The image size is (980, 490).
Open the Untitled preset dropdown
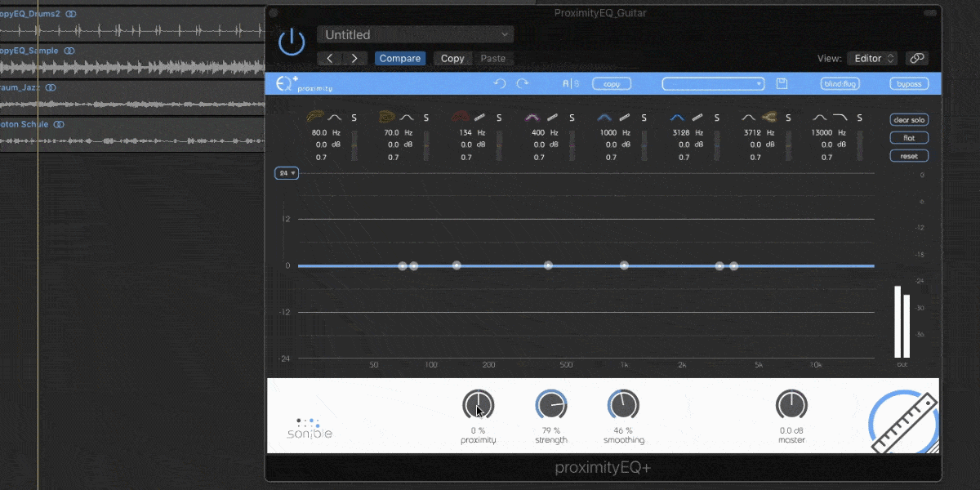415,34
